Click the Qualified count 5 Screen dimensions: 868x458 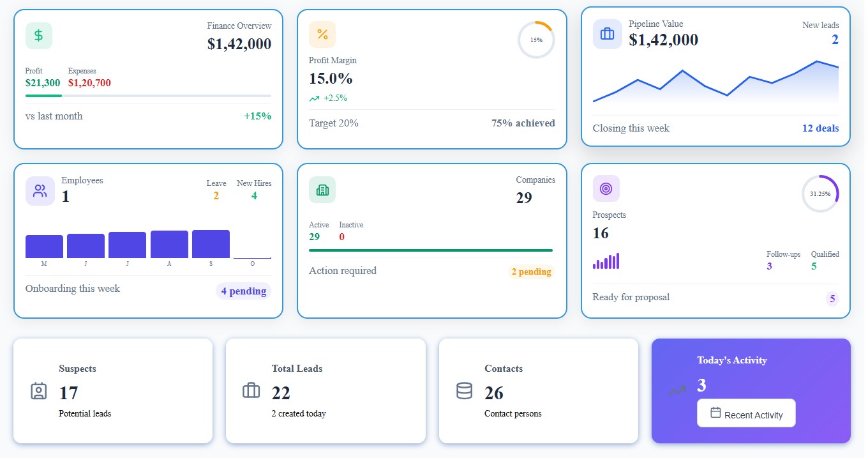click(814, 266)
